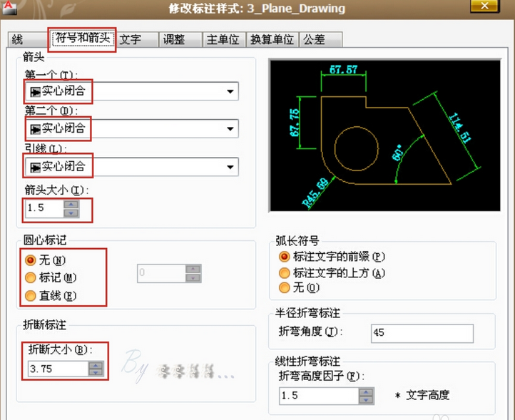Click the AutoCAD logo icon in title bar
Image resolution: width=515 pixels, height=420 pixels.
[x=7, y=8]
